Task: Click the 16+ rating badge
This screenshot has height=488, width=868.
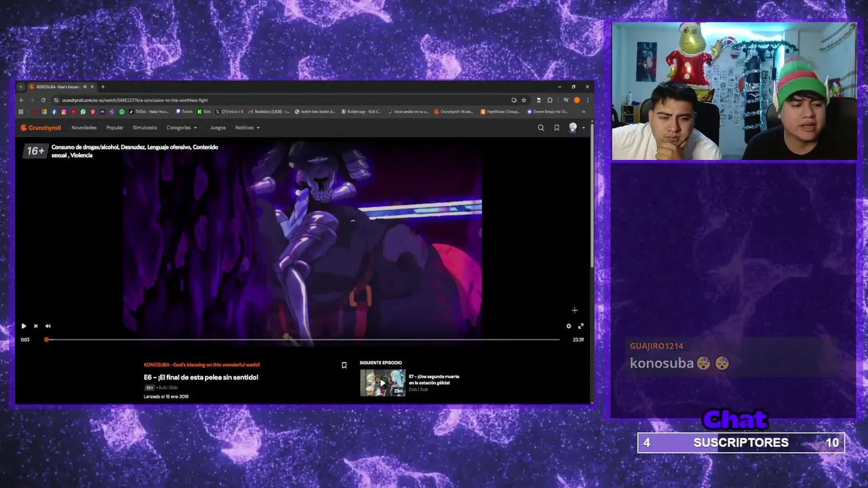Action: 35,151
